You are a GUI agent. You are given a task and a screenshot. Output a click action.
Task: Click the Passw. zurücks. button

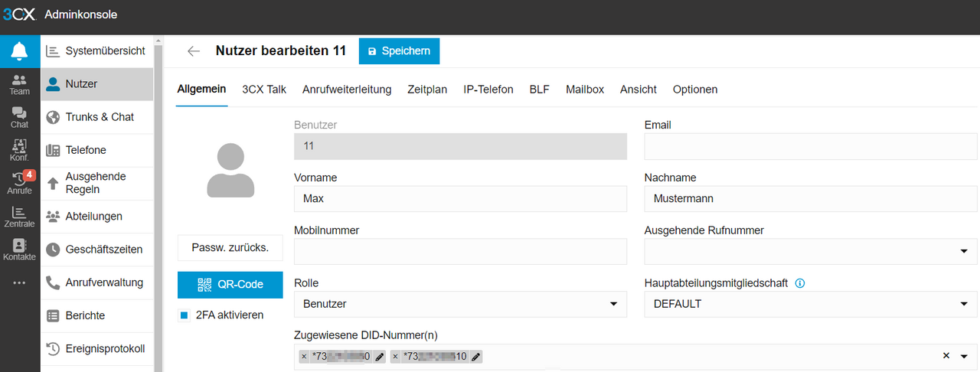coord(230,248)
